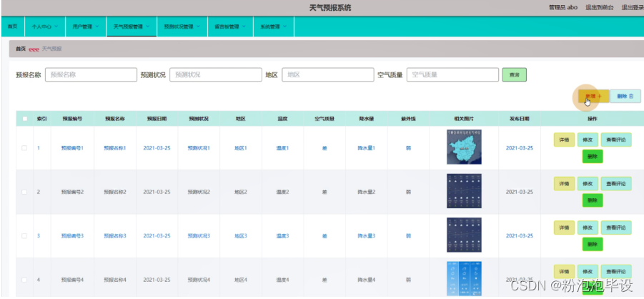The height and width of the screenshot is (299, 644).
Task: Click the 空气质量 column header
Action: tap(325, 119)
